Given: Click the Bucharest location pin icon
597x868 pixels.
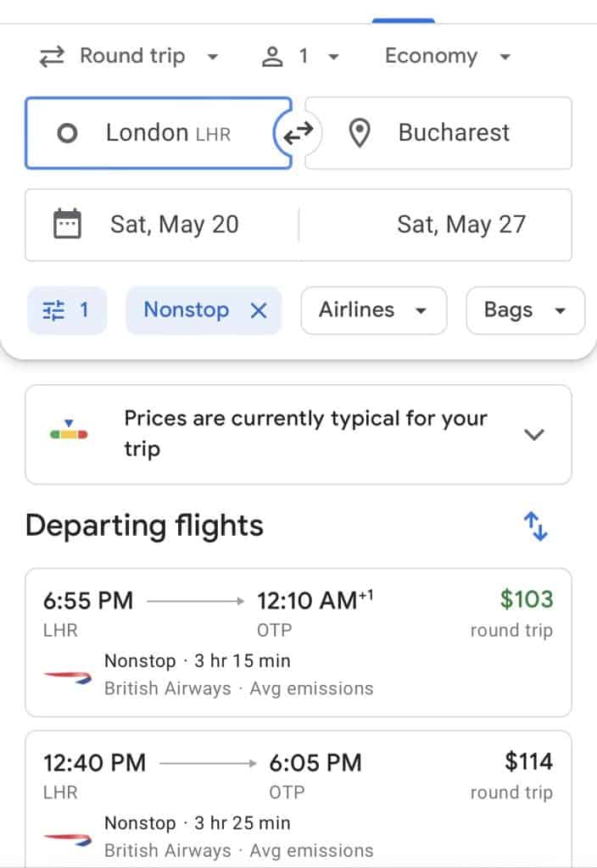Looking at the screenshot, I should (360, 133).
